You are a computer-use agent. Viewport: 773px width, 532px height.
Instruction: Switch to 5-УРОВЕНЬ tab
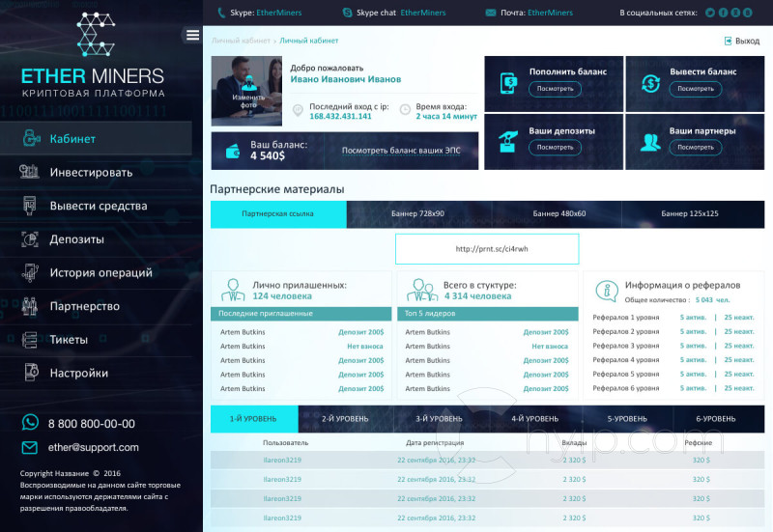(x=627, y=419)
